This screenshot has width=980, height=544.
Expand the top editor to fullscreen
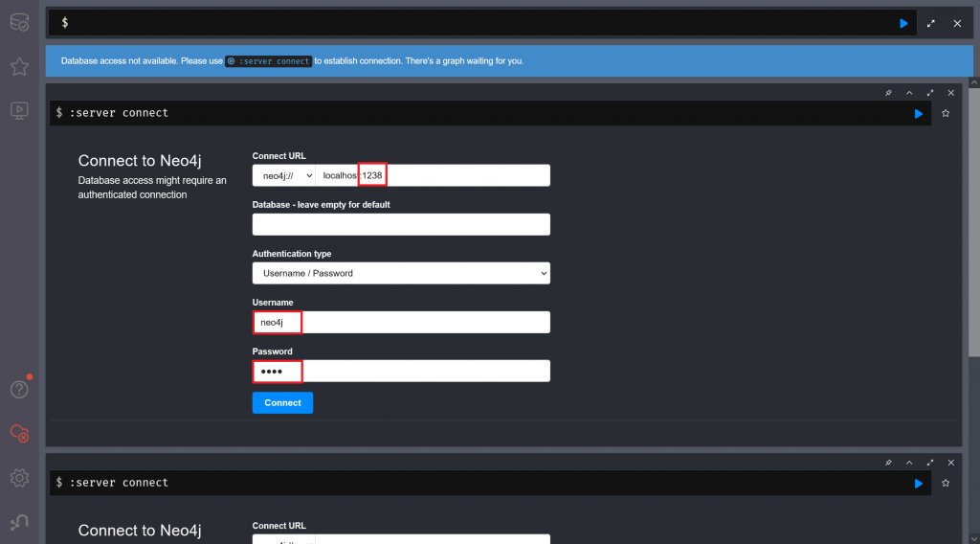[930, 23]
